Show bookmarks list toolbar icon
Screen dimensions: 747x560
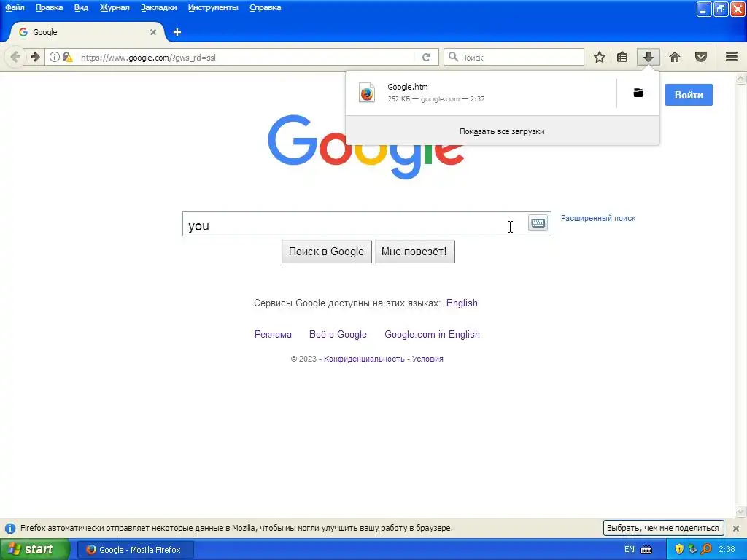coord(622,57)
